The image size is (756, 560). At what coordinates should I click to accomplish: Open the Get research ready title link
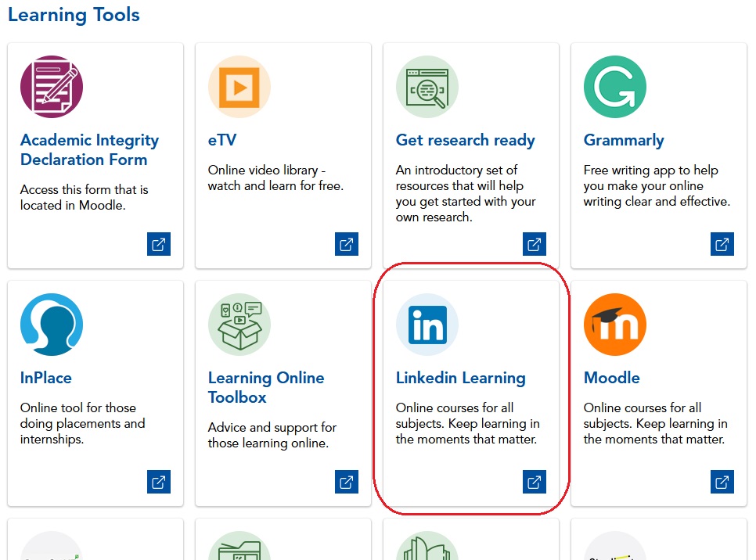pos(466,140)
